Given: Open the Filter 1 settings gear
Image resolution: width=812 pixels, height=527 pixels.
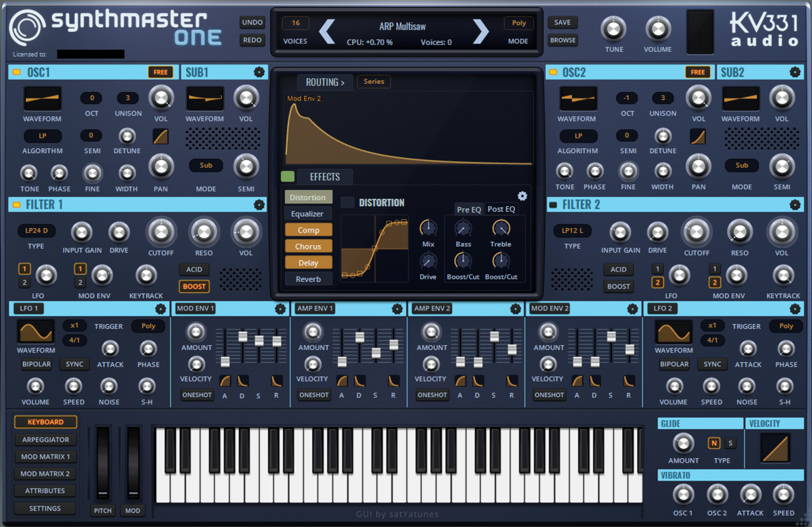Looking at the screenshot, I should [259, 204].
